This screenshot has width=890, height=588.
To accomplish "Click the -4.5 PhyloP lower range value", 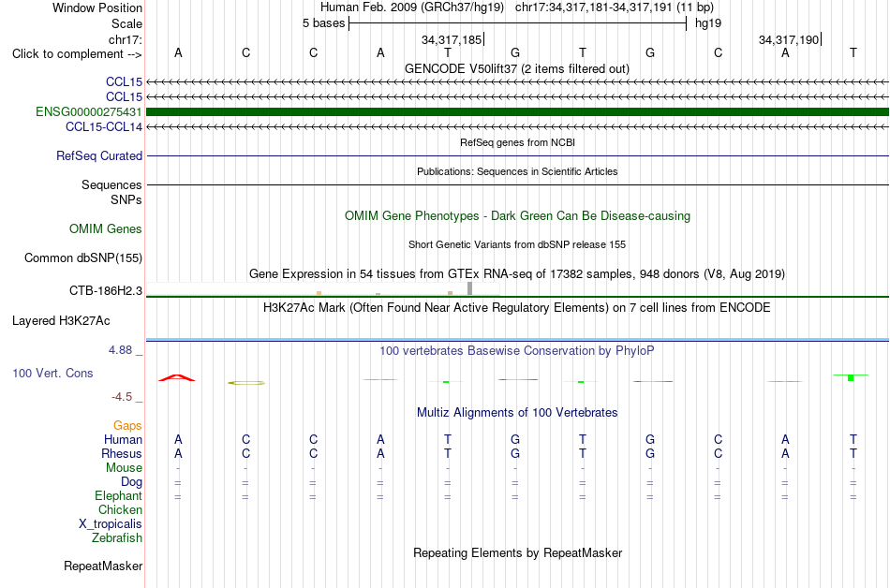I will [x=122, y=396].
